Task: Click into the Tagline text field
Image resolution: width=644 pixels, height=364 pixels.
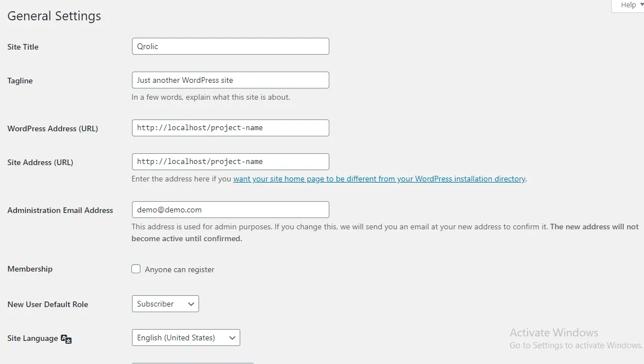Action: tap(230, 80)
